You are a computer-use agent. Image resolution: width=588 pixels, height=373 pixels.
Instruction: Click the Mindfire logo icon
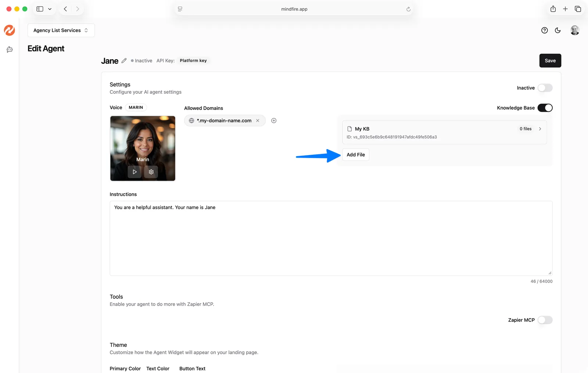point(10,30)
